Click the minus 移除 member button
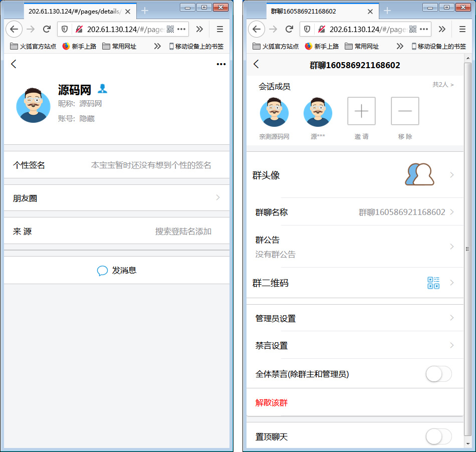This screenshot has width=476, height=452. 405,111
